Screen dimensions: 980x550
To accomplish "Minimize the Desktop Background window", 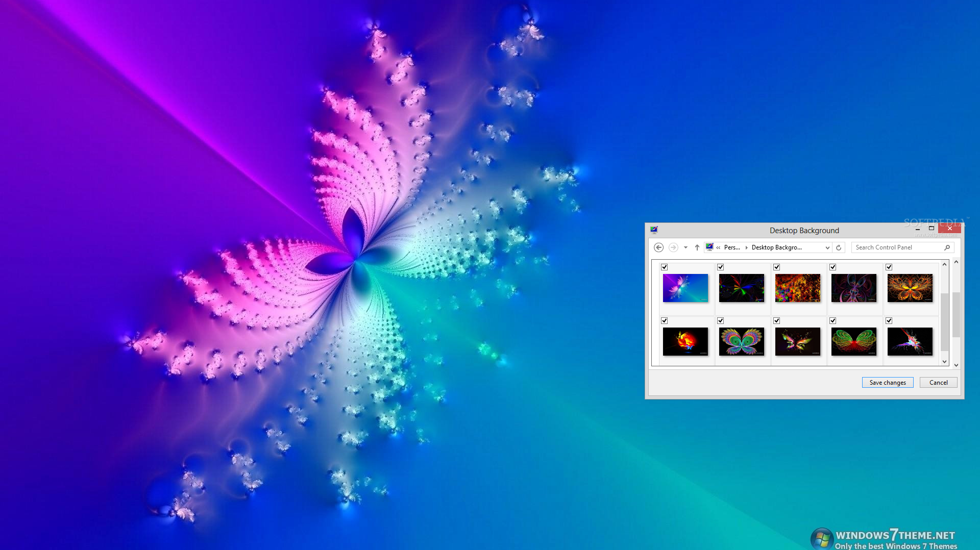I will coord(918,229).
